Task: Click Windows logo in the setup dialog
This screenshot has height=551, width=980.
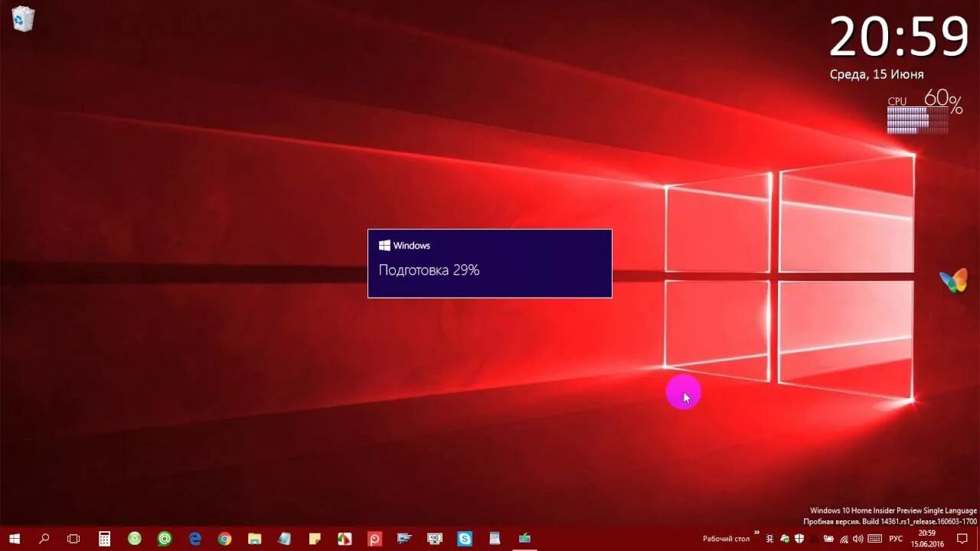Action: [x=384, y=246]
